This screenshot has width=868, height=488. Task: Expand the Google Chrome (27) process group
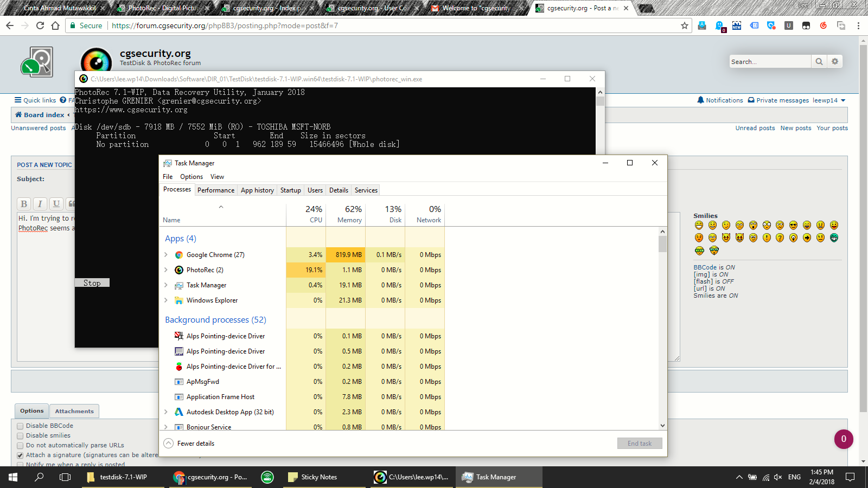tap(166, 254)
